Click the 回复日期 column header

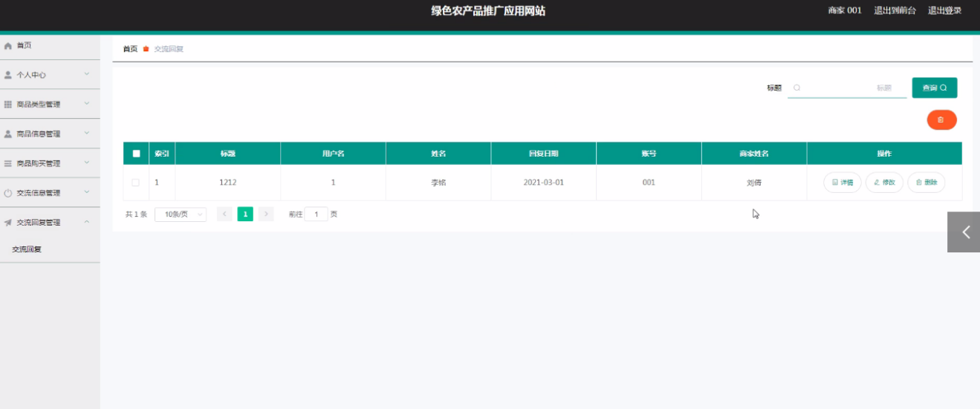point(543,154)
